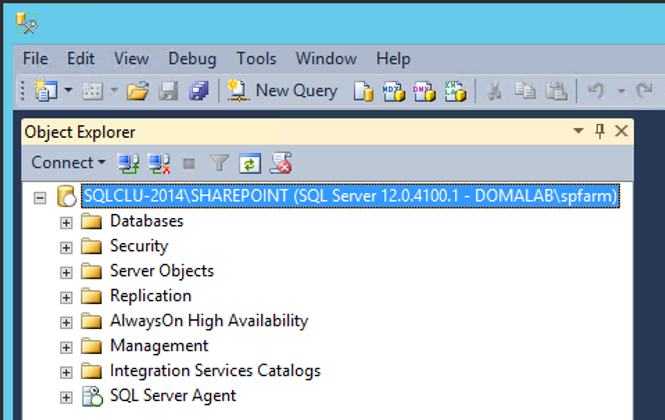
Task: Expand the Server Objects node
Action: pos(66,272)
